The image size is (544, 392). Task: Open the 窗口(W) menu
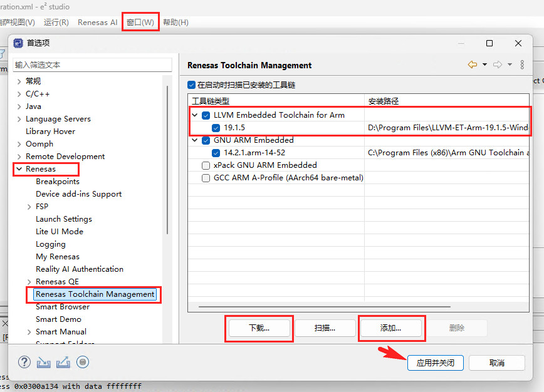[x=140, y=22]
